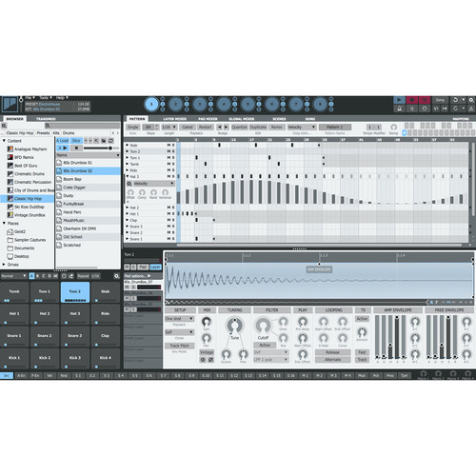
Task: Expand the Stab track row
Action: pyautogui.click(x=128, y=145)
